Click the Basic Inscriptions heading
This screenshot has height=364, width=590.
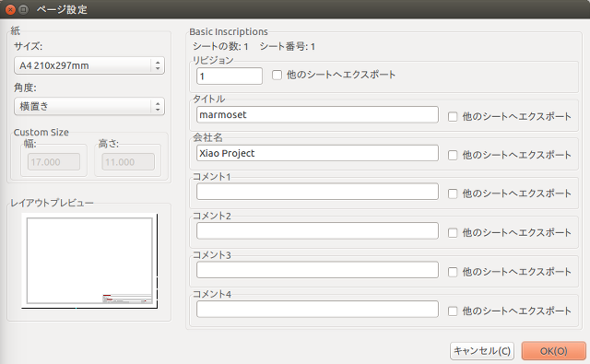coord(229,31)
